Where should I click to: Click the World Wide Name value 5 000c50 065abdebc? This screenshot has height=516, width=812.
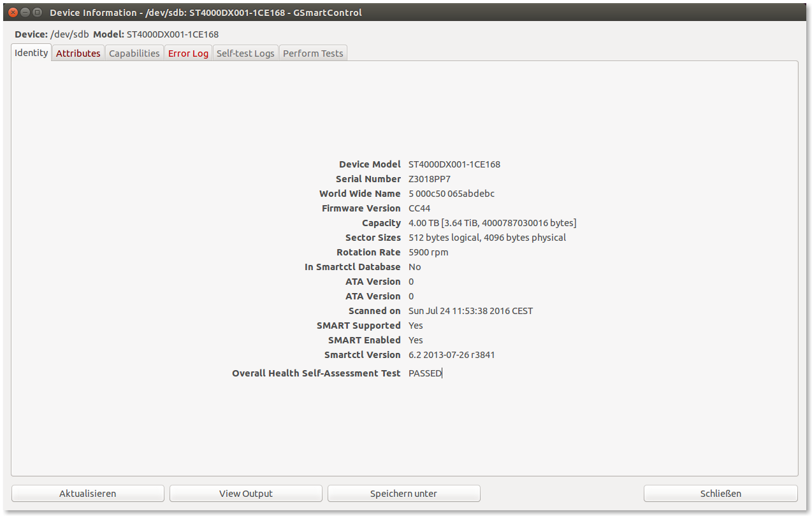(x=451, y=194)
